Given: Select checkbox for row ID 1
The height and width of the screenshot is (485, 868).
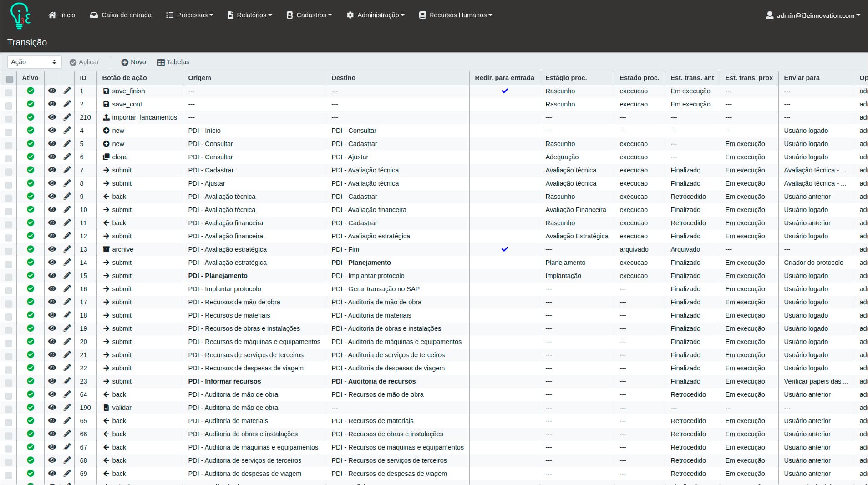Looking at the screenshot, I should tap(9, 92).
